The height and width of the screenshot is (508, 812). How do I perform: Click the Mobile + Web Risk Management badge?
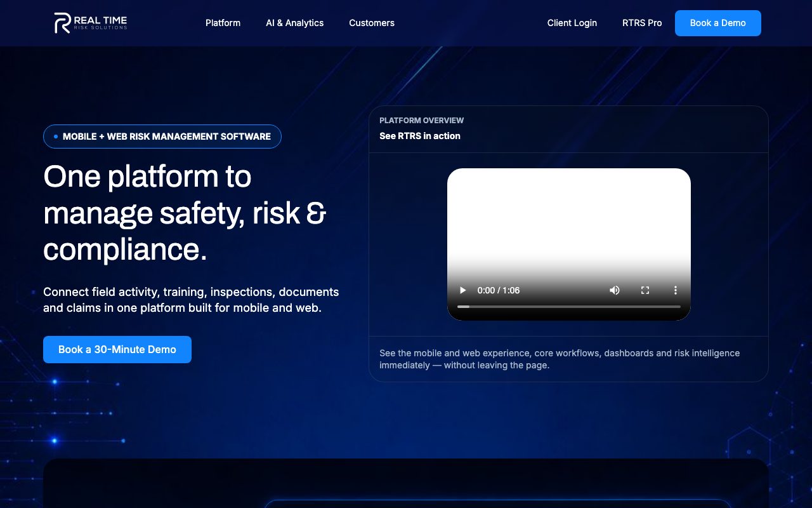[x=162, y=137]
